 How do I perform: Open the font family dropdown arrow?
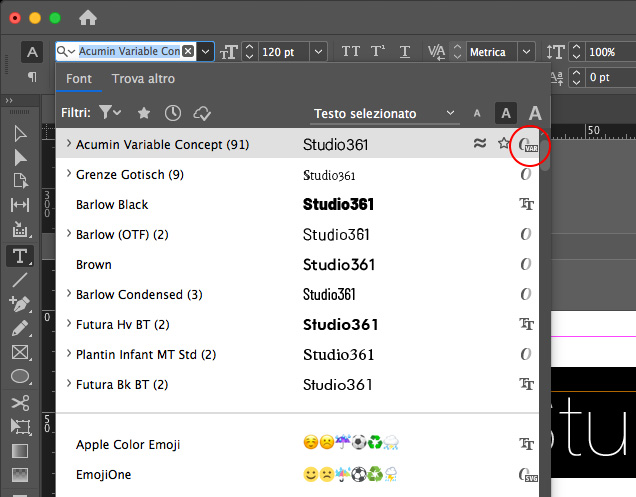206,52
